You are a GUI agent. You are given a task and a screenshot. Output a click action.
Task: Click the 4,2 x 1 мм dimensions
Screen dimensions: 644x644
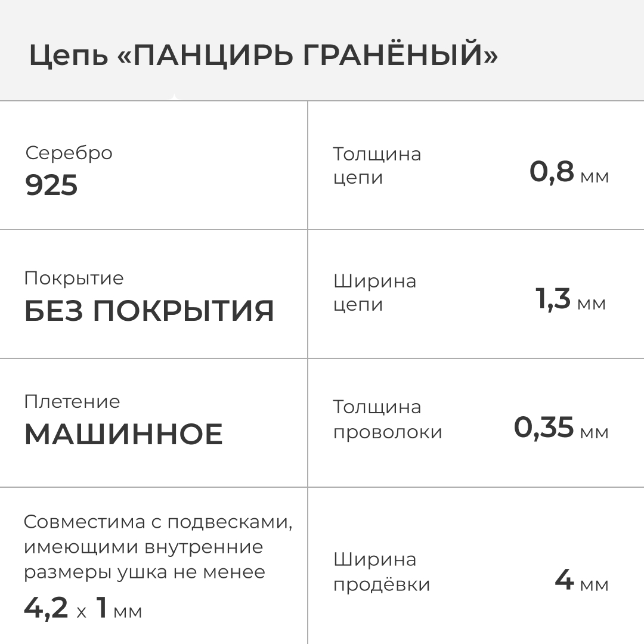[83, 608]
